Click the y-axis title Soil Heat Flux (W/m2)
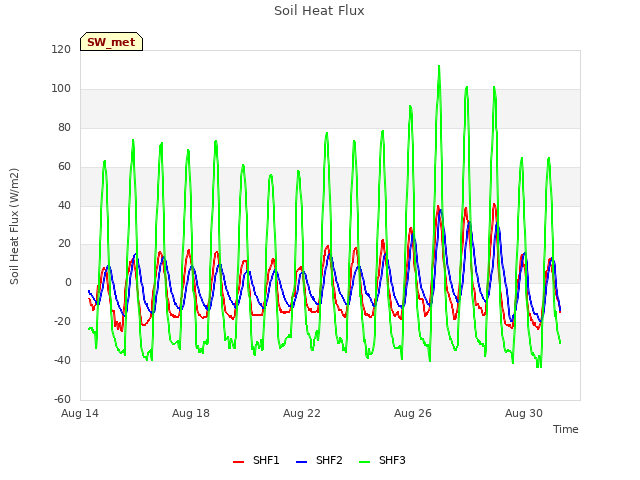The height and width of the screenshot is (480, 640). click(x=14, y=226)
